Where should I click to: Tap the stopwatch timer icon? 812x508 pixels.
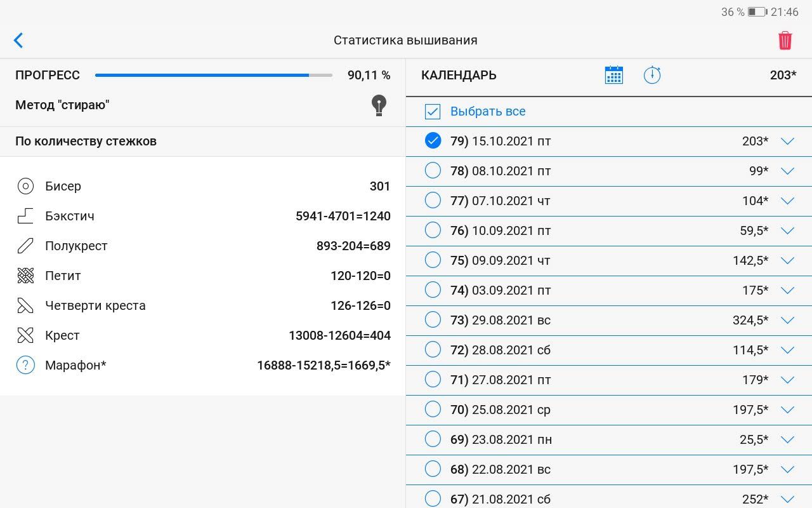pos(652,75)
